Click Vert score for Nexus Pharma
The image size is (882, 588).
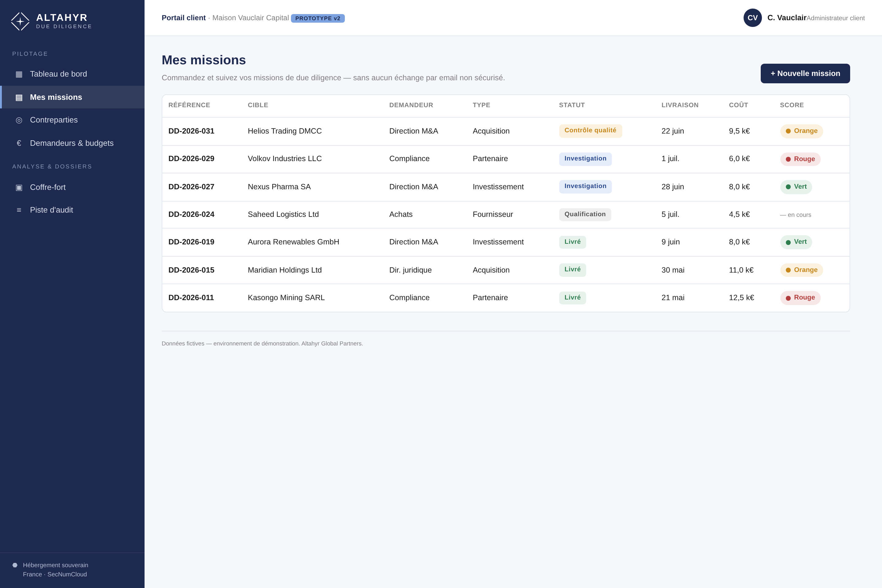[x=796, y=187]
